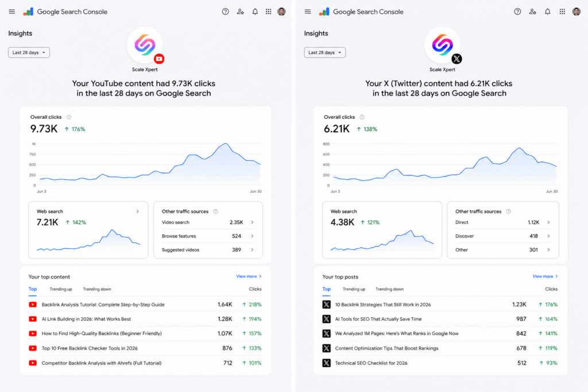Click Technical SEO Checklist for 2026 title

point(372,363)
